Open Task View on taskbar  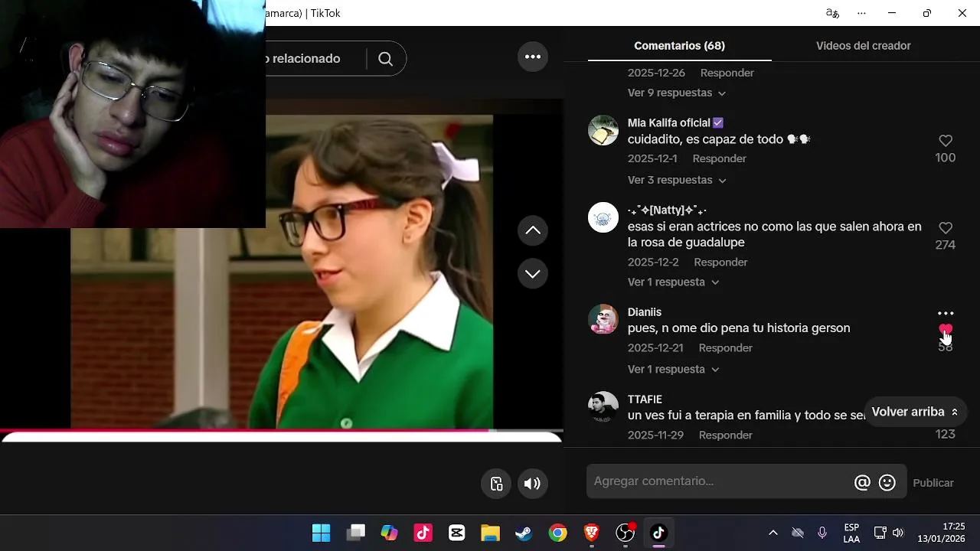click(x=355, y=533)
